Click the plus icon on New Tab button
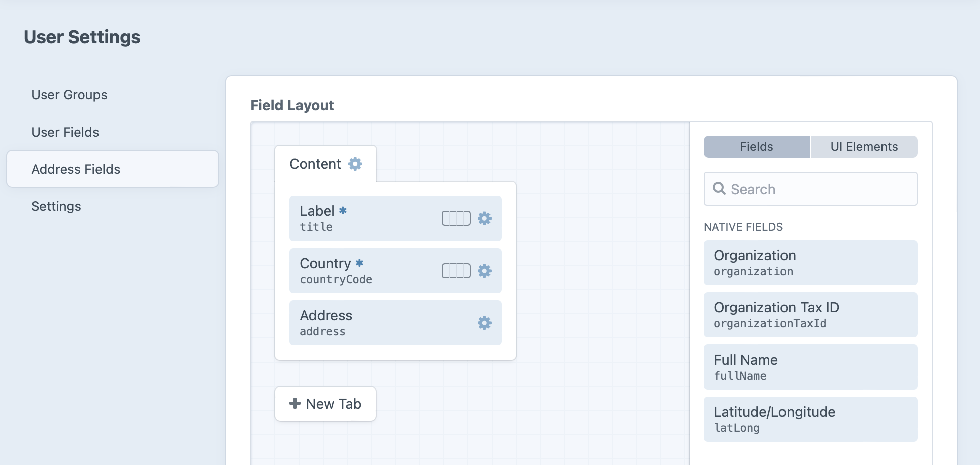Viewport: 980px width, 465px height. point(294,403)
